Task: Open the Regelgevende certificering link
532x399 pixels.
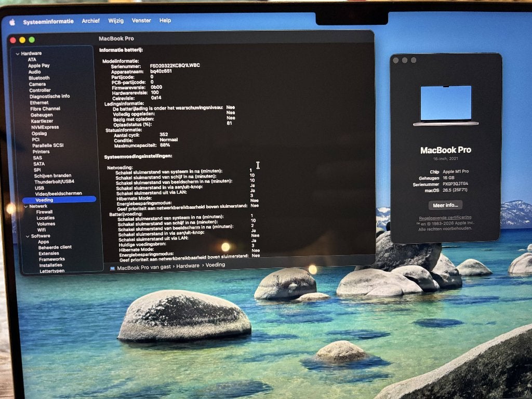Action: (x=445, y=218)
